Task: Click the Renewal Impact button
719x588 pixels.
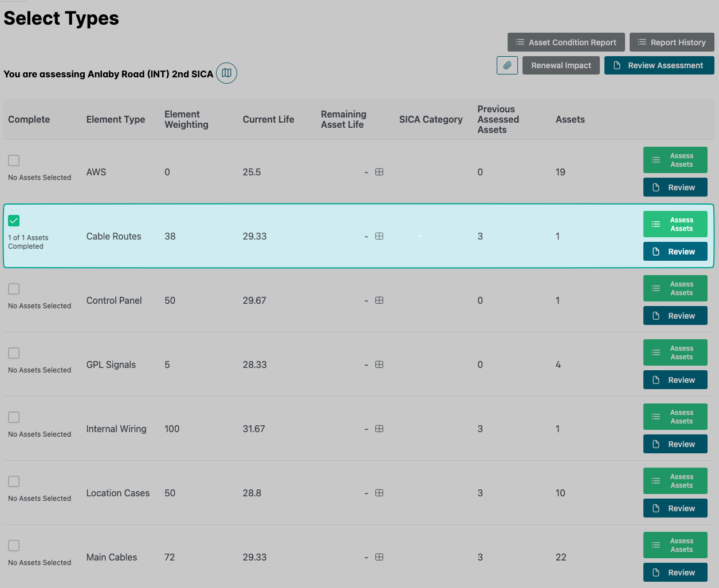Action: (561, 65)
